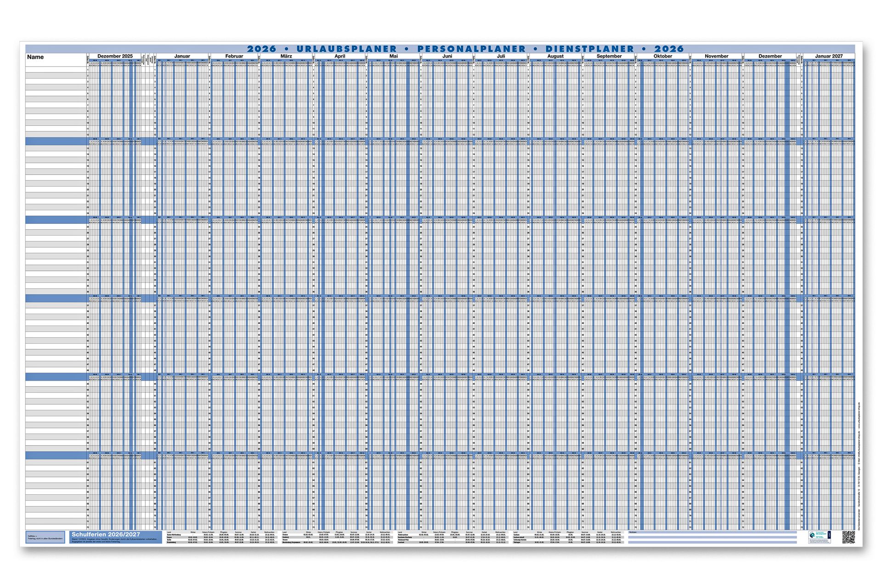The image size is (882, 588).
Task: Select the Juni month header
Action: click(447, 56)
